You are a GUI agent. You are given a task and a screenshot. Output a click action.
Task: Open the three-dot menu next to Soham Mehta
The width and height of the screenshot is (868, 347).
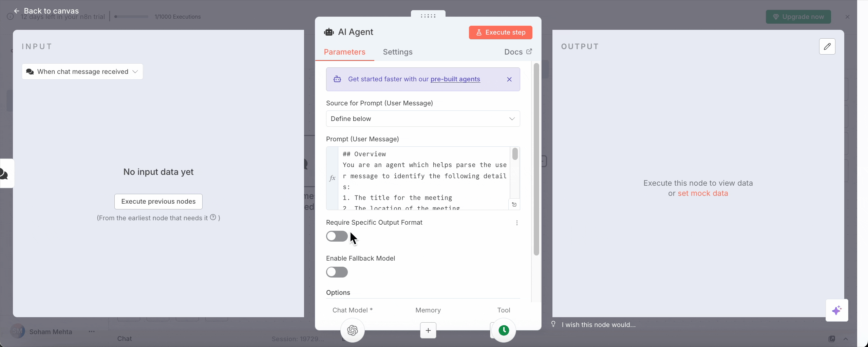pyautogui.click(x=91, y=331)
